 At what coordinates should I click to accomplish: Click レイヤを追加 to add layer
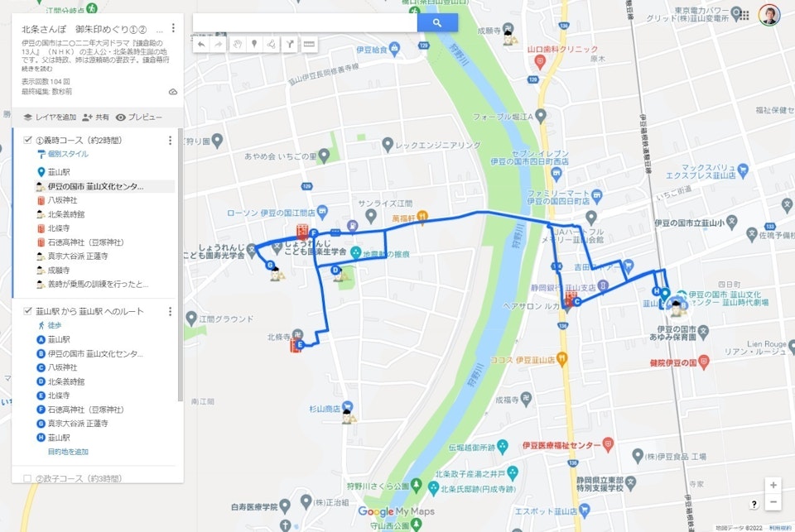50,117
